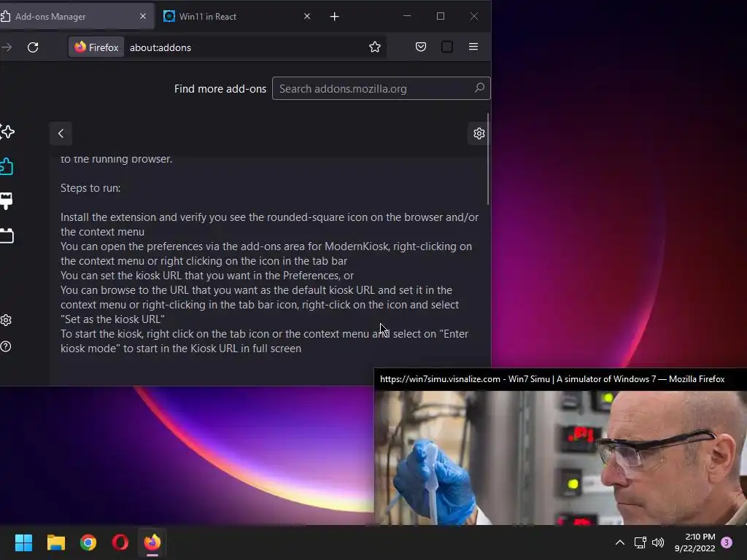This screenshot has width=747, height=560.
Task: Go forward one page
Action: [7, 47]
